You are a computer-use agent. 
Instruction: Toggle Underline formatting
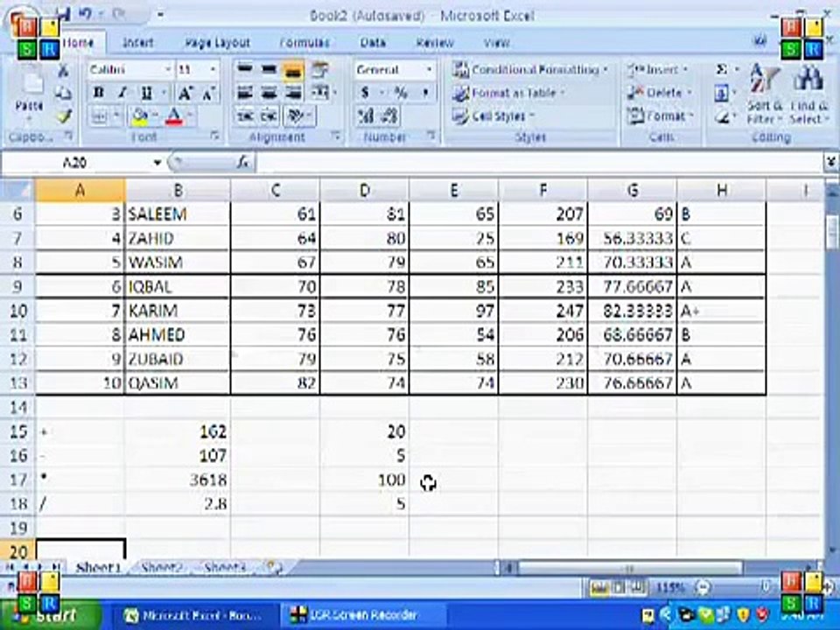pos(146,93)
